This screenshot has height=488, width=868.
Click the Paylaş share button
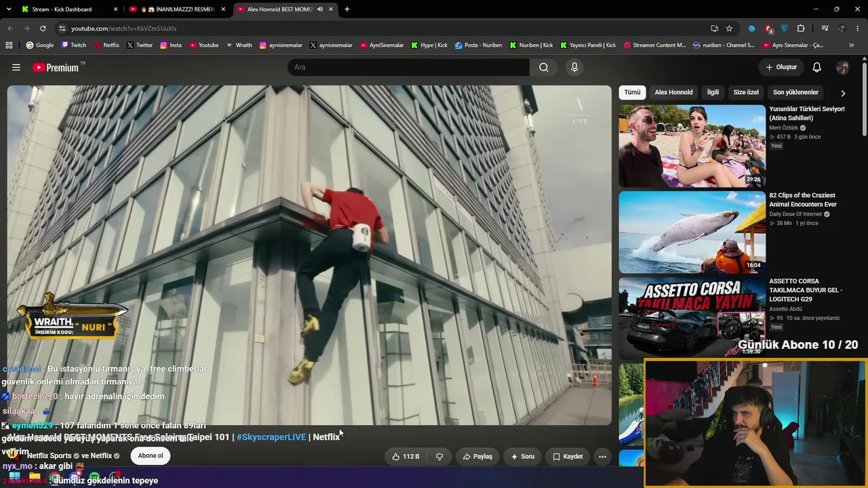click(477, 456)
